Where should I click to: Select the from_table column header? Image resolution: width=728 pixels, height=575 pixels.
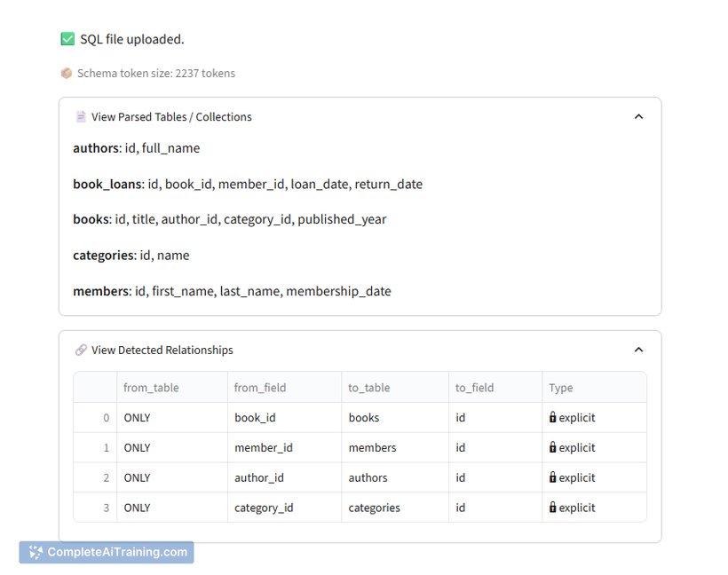(172, 388)
